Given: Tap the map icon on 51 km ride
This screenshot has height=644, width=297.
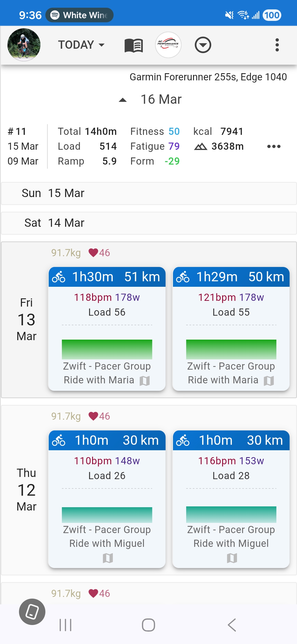Looking at the screenshot, I should coord(145,381).
